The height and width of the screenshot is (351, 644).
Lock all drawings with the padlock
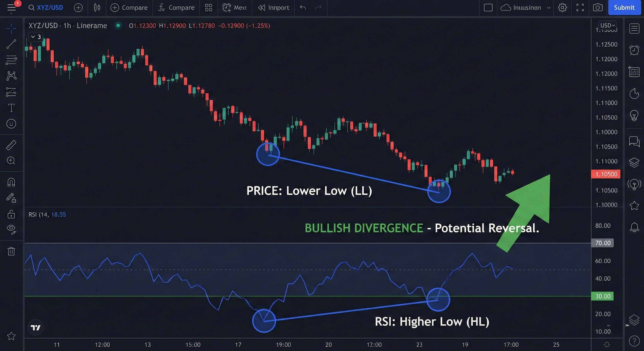pyautogui.click(x=11, y=214)
